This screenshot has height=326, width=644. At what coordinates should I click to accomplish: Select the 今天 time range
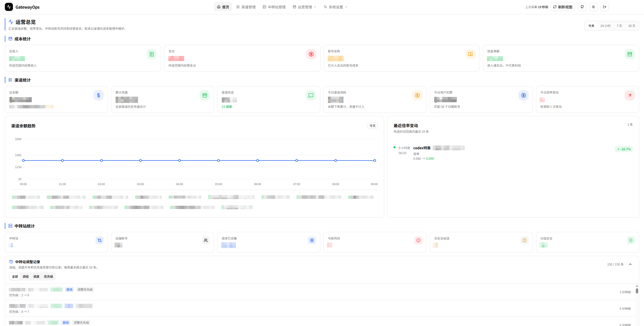[591, 26]
